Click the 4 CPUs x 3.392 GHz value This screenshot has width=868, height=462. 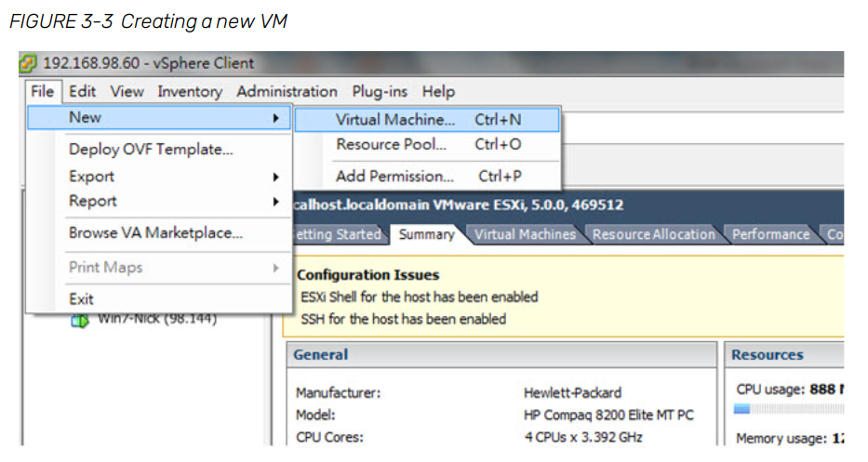(x=583, y=437)
